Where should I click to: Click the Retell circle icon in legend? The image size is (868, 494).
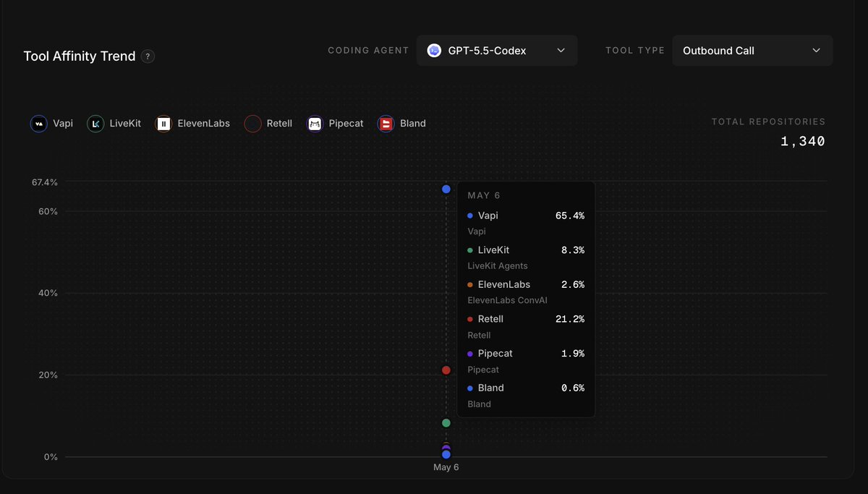[x=252, y=124]
